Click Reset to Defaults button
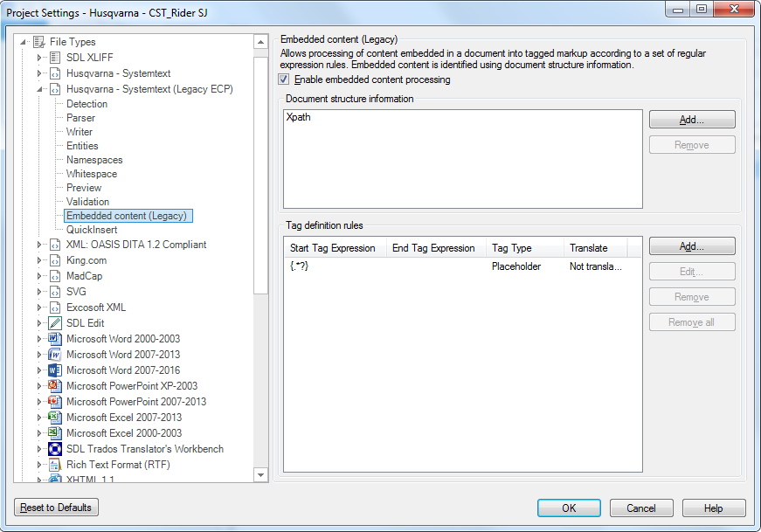 [56, 508]
